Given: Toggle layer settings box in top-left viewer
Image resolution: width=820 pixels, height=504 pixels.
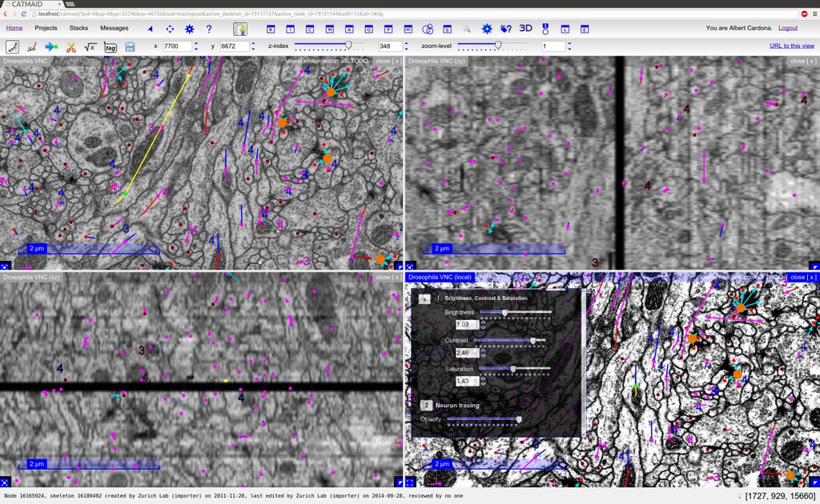Looking at the screenshot, I should tap(5, 266).
